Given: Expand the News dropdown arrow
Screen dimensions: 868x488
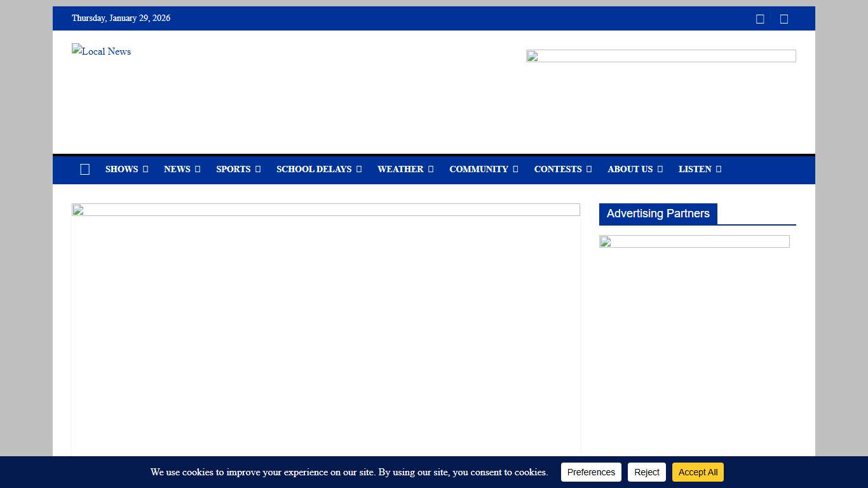Looking at the screenshot, I should point(198,170).
